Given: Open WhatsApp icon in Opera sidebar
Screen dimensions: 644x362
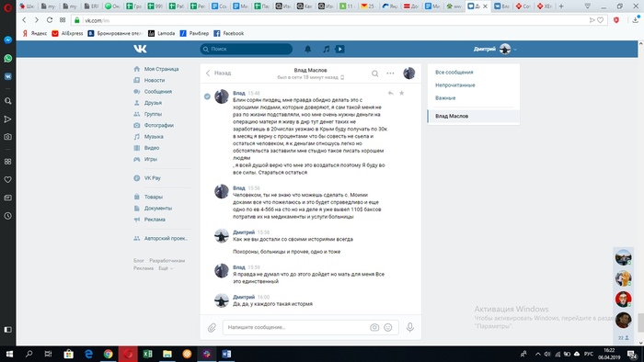Looking at the screenshot, I should [7, 58].
